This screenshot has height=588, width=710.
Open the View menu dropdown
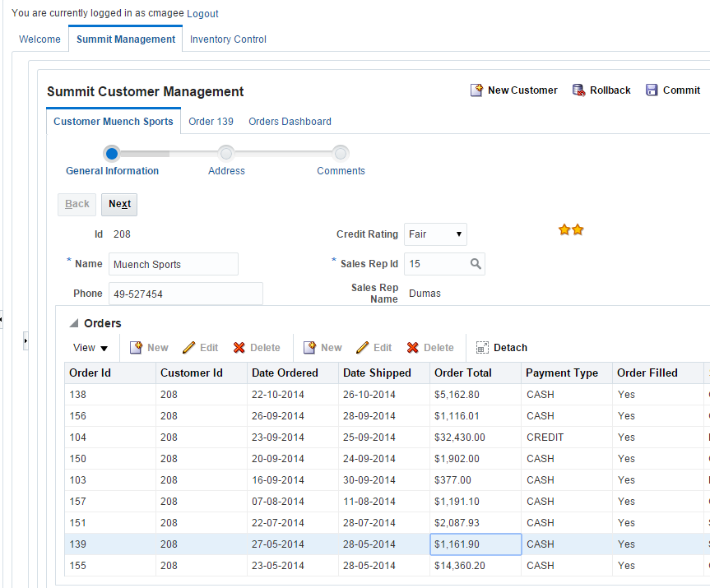(90, 348)
